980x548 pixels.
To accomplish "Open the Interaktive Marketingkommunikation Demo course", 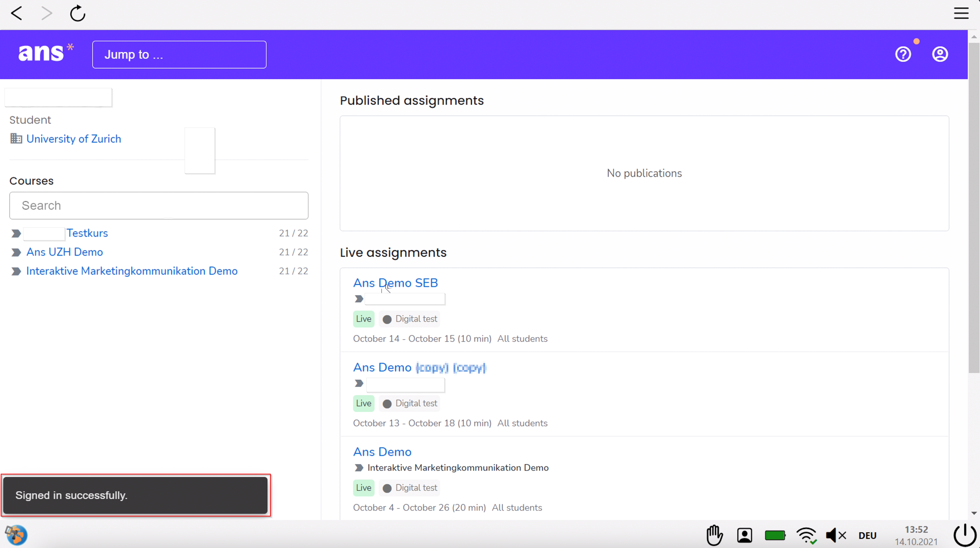I will [132, 271].
